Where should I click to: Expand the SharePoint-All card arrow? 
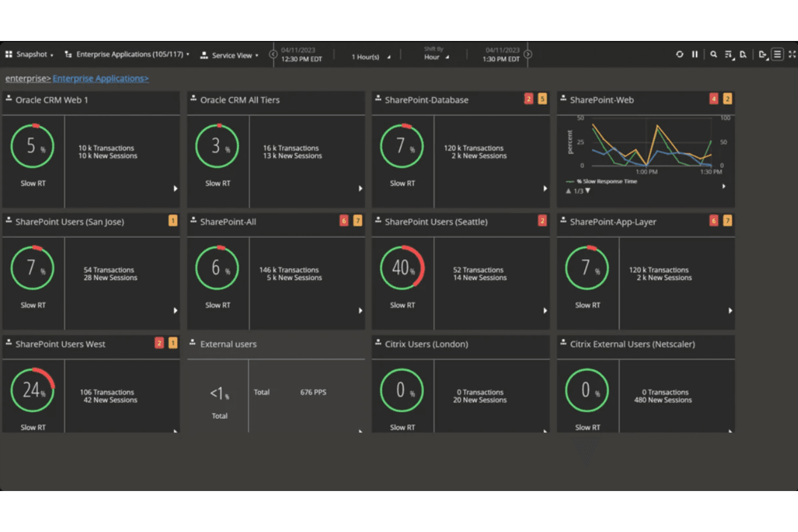click(x=360, y=310)
